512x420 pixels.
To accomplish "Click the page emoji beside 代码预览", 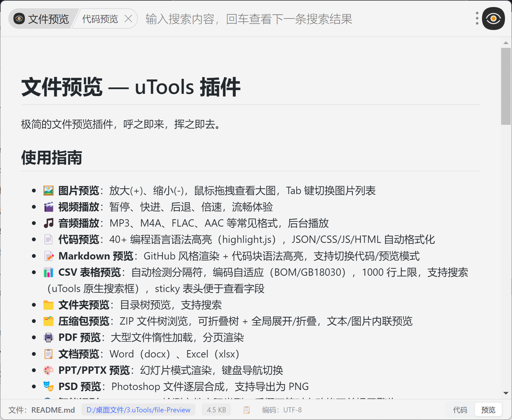I will (49, 239).
